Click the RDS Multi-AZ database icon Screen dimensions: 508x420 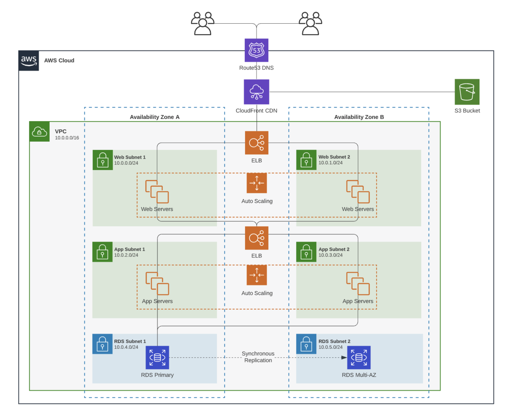(x=359, y=357)
